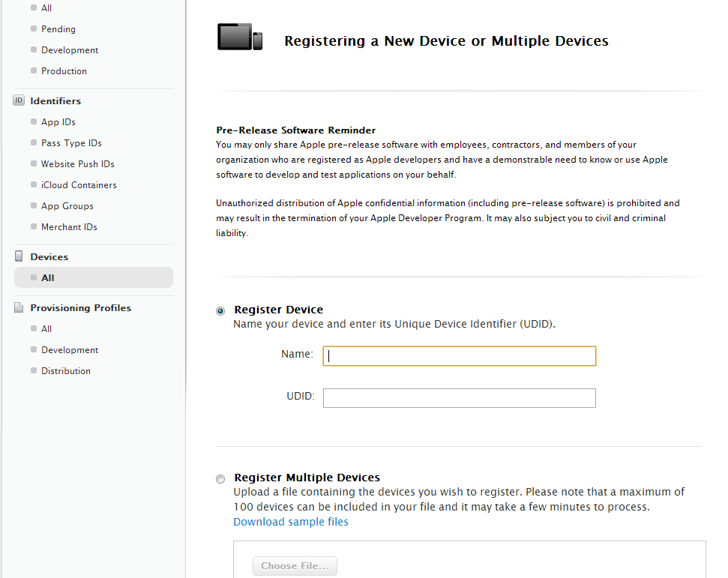Open Pending certificates in sidebar
Viewport: 728px width, 578px height.
click(x=58, y=28)
